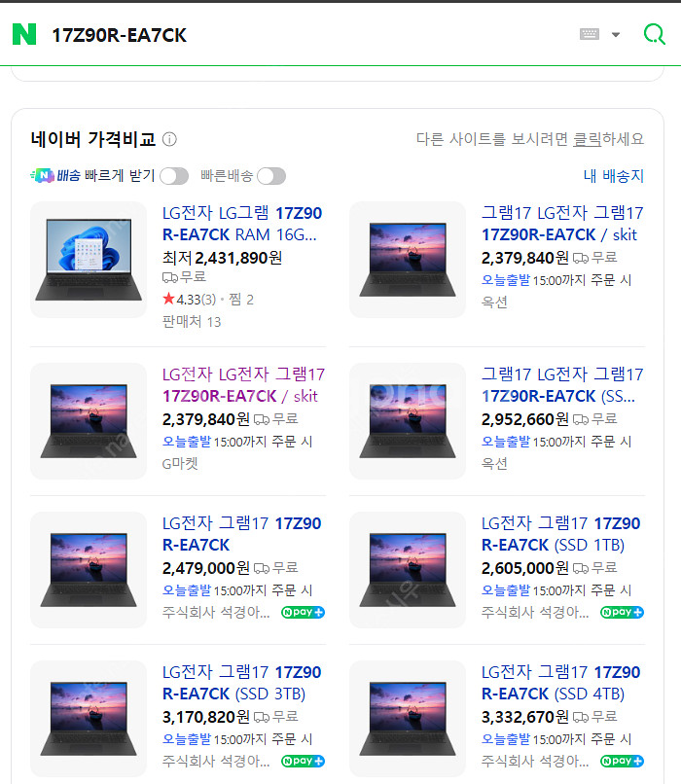Image resolution: width=681 pixels, height=784 pixels.
Task: Click the 2,605,000원 price
Action: tap(525, 568)
